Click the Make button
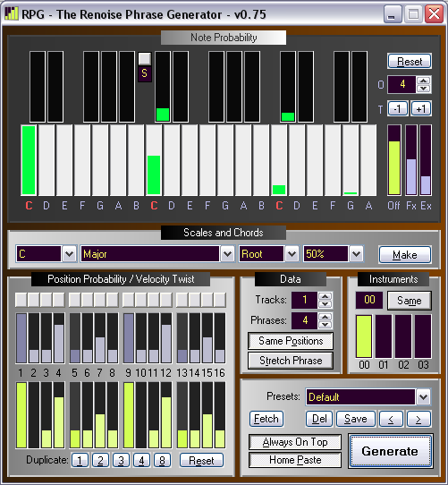The height and width of the screenshot is (485, 448). tap(405, 255)
